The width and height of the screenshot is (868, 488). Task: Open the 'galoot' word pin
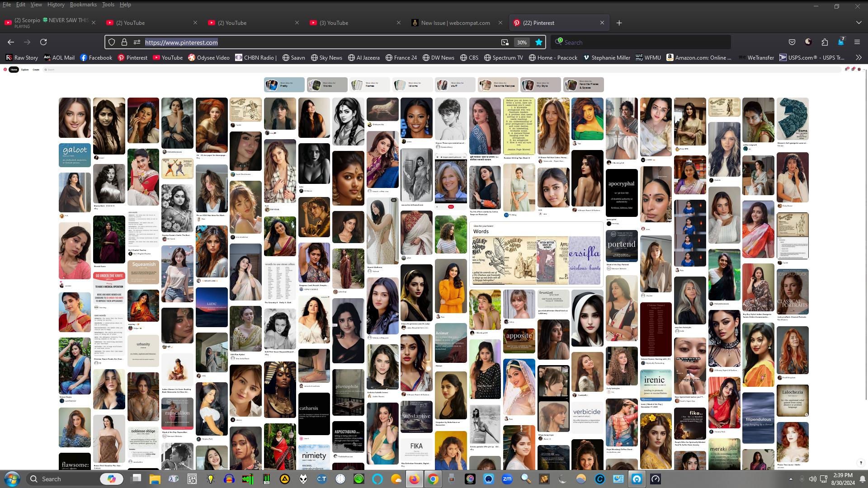(x=75, y=155)
